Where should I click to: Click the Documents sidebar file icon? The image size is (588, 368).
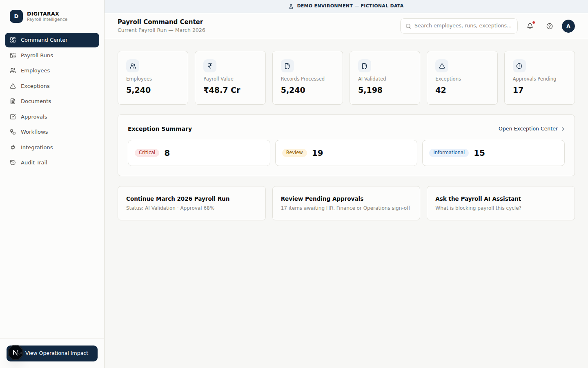pos(13,101)
